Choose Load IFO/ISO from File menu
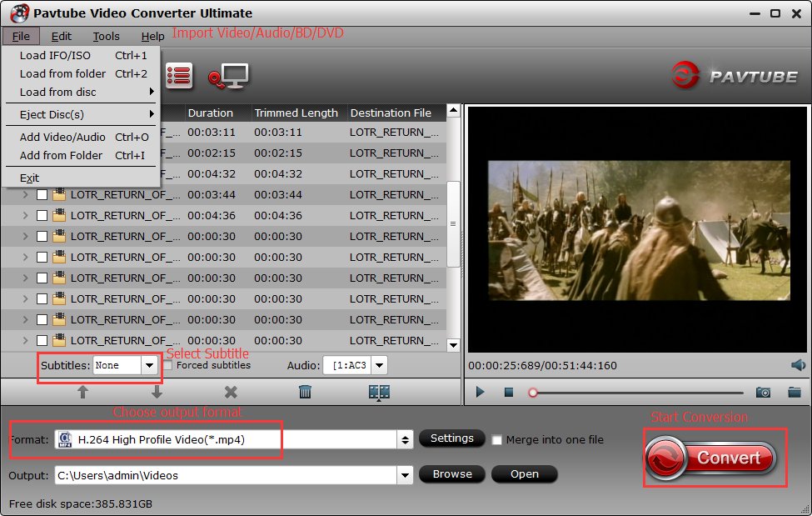This screenshot has height=516, width=812. [82, 55]
